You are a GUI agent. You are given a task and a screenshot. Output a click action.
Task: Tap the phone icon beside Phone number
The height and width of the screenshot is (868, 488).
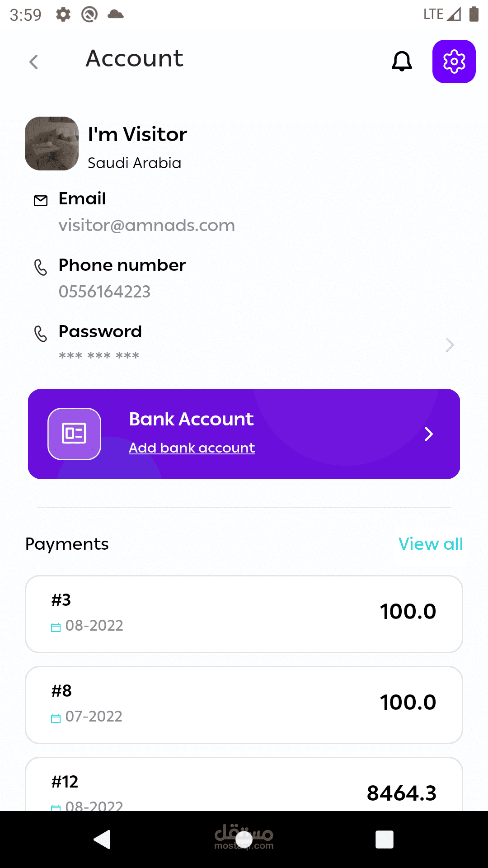point(41,267)
